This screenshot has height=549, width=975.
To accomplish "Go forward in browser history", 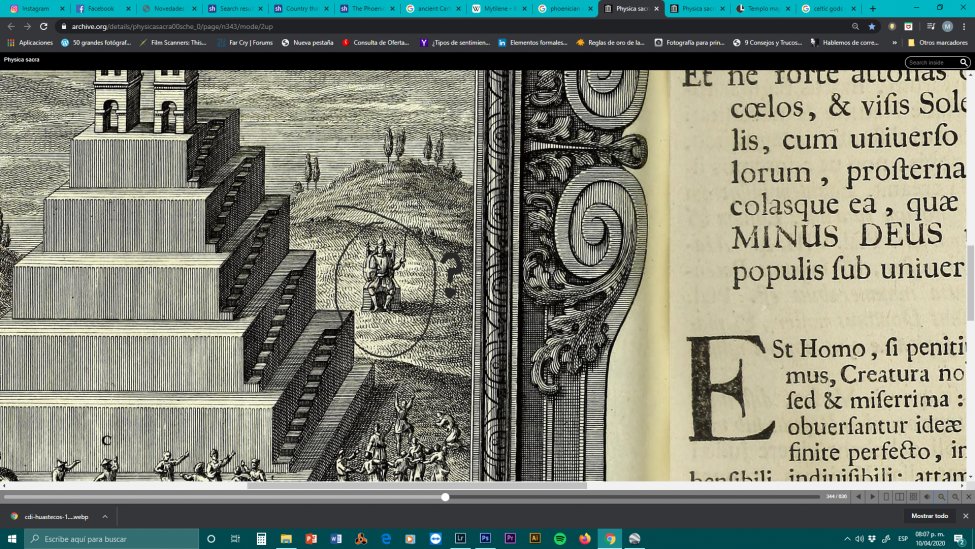I will [27, 27].
